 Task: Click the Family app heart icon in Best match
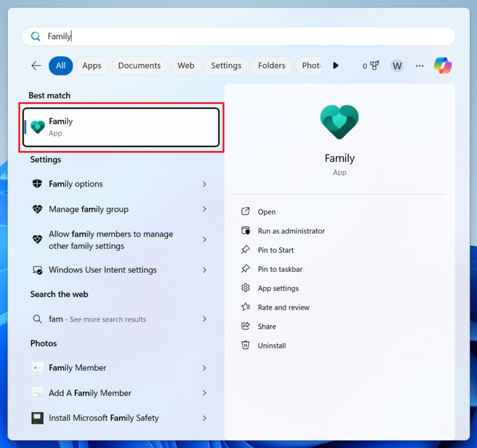pos(38,127)
